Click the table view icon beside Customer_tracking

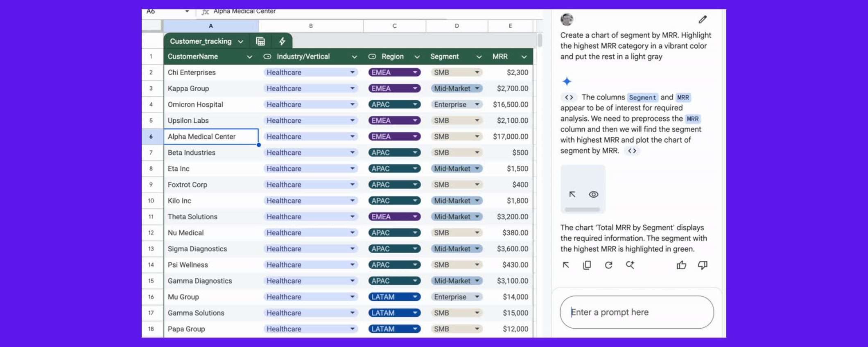pyautogui.click(x=260, y=41)
